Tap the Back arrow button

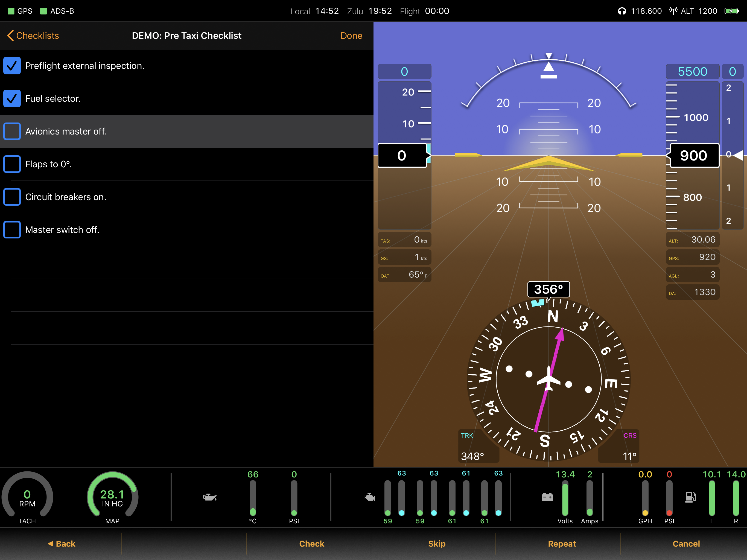(62, 544)
